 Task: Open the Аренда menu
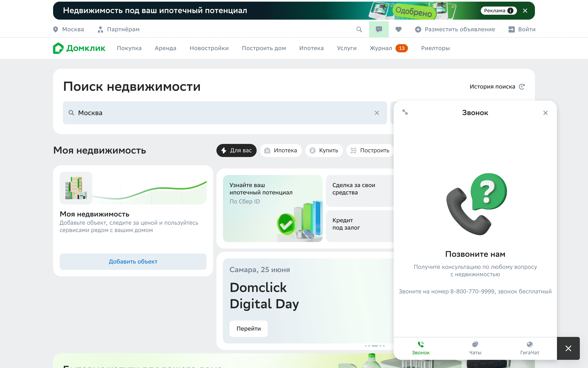coord(165,48)
